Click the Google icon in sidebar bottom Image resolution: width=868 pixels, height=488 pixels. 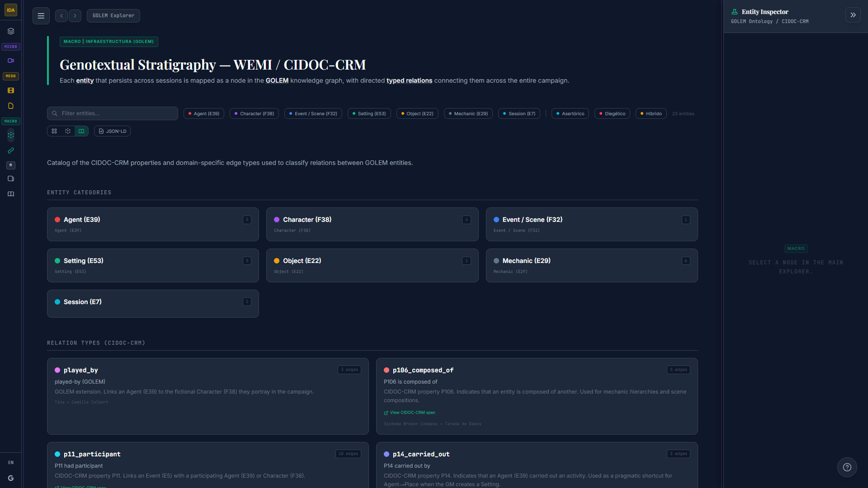pos(11,478)
